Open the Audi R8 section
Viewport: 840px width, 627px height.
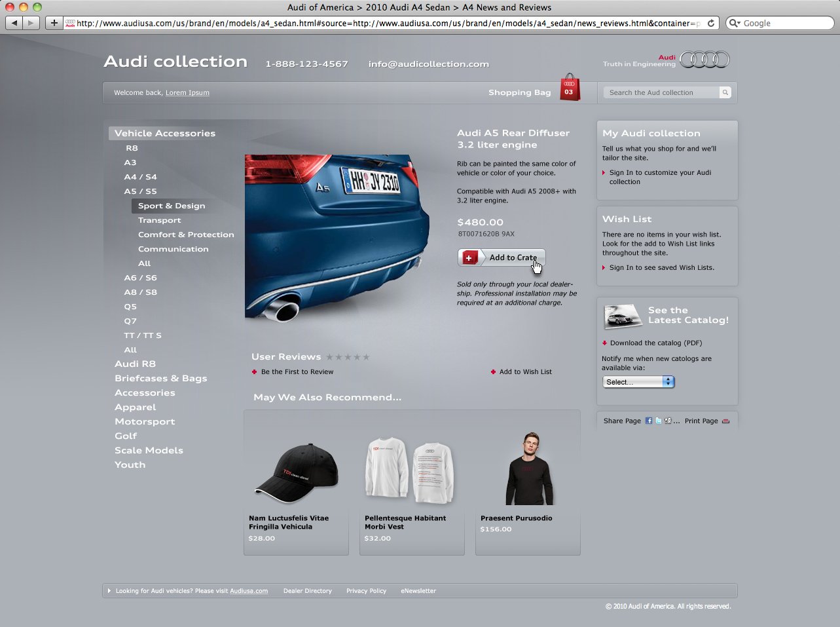(135, 364)
